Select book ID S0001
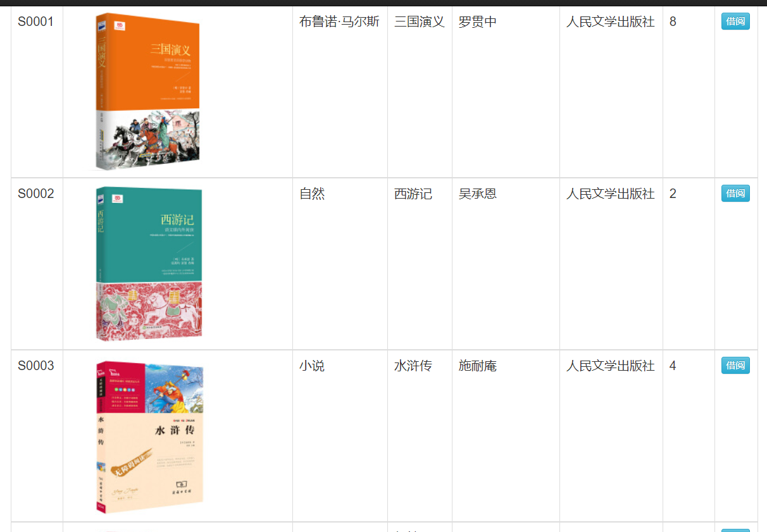Image resolution: width=767 pixels, height=532 pixels. pyautogui.click(x=36, y=22)
